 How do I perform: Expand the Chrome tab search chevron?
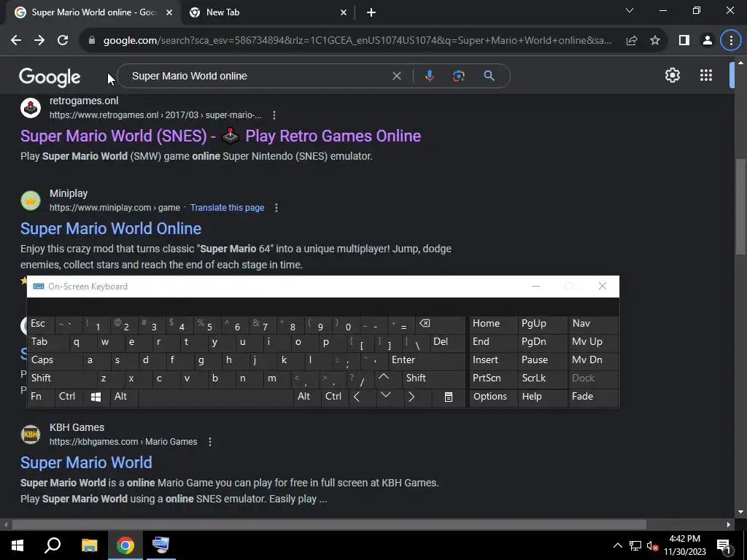630,11
